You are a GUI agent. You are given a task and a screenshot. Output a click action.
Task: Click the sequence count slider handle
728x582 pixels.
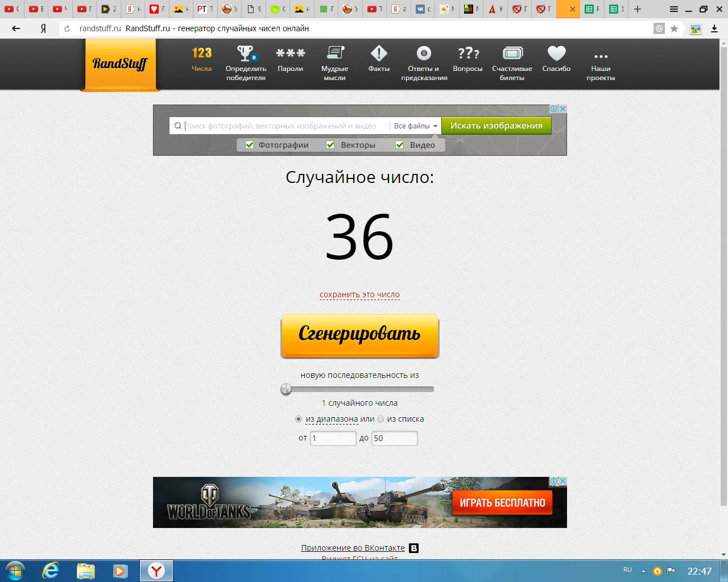[286, 389]
